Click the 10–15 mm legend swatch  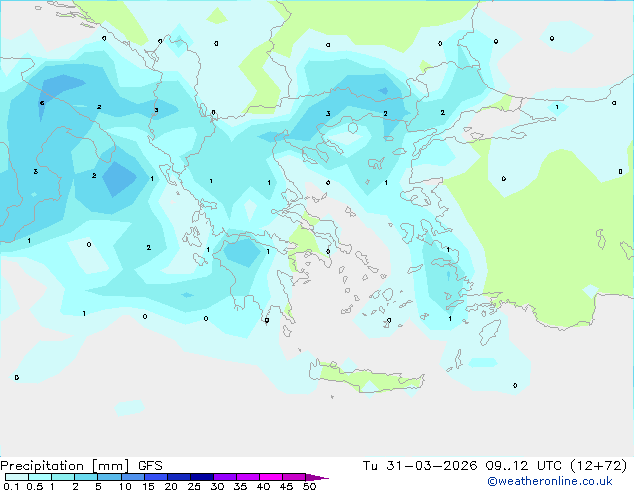[132, 477]
